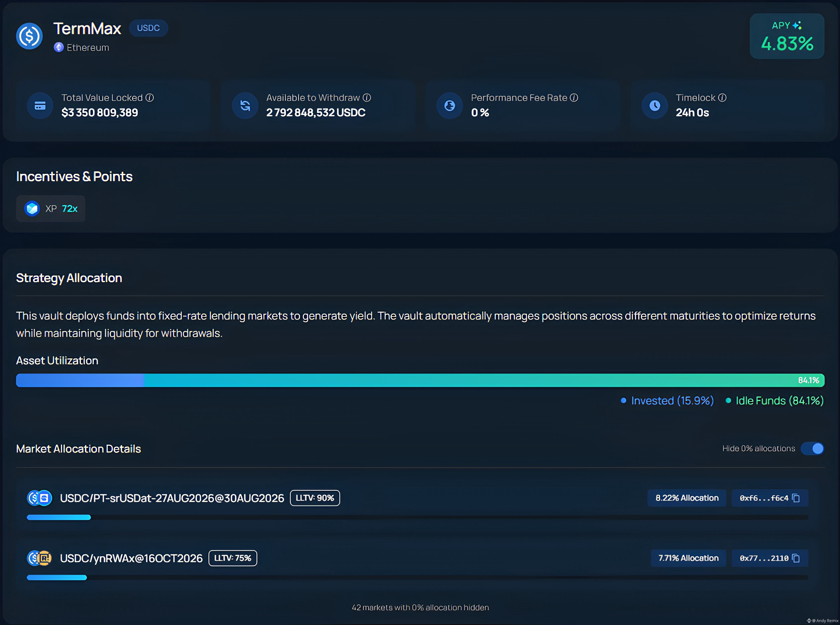
Task: Click the 8.22% Allocation badge
Action: tap(687, 498)
